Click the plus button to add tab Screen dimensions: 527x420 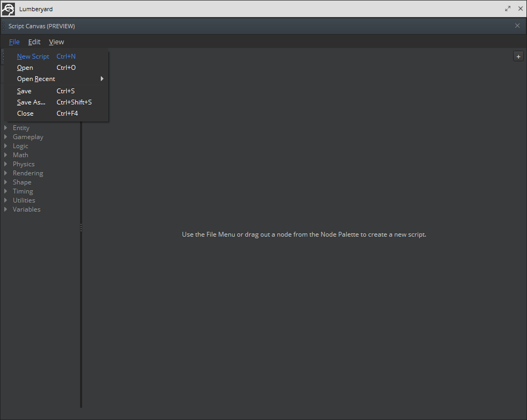pos(518,56)
